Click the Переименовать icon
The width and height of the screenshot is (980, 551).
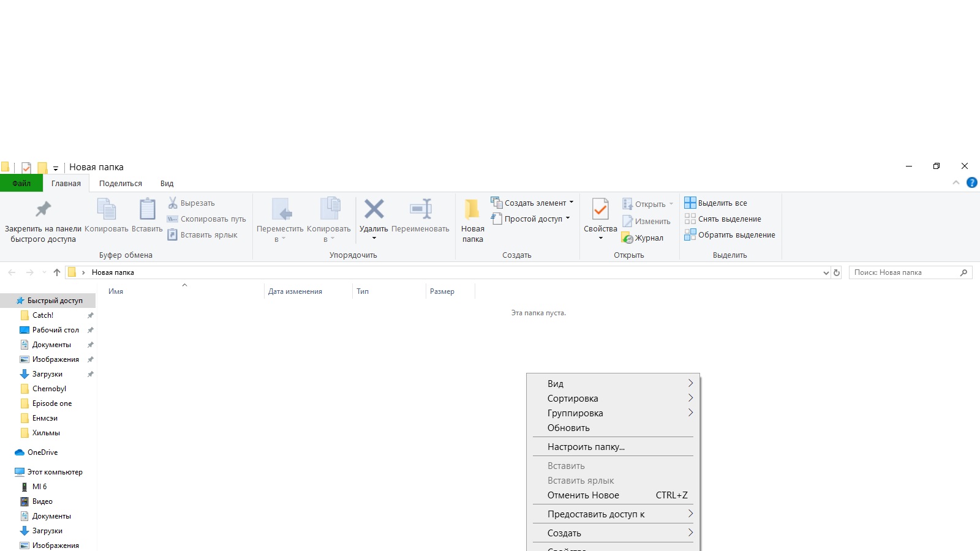(420, 209)
